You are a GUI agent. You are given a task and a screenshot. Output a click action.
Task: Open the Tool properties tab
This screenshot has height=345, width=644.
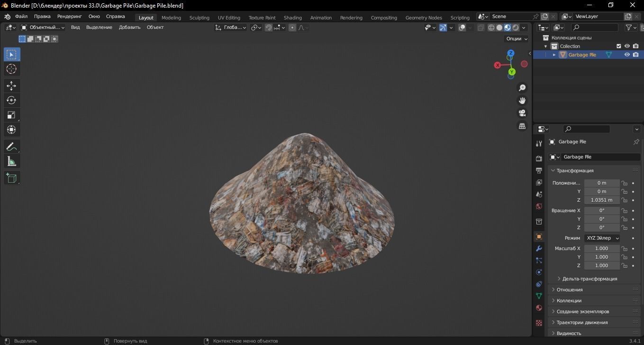point(539,144)
